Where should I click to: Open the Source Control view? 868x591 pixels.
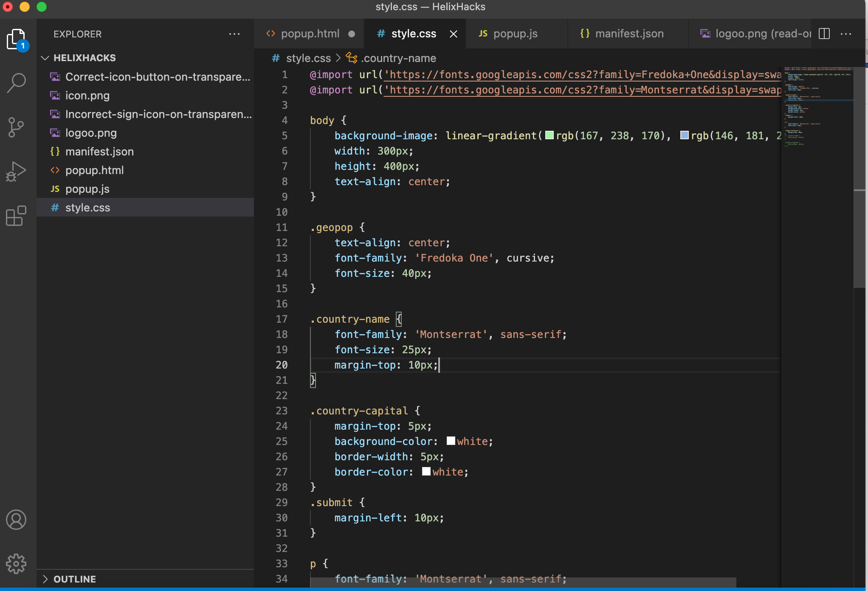[x=16, y=127]
